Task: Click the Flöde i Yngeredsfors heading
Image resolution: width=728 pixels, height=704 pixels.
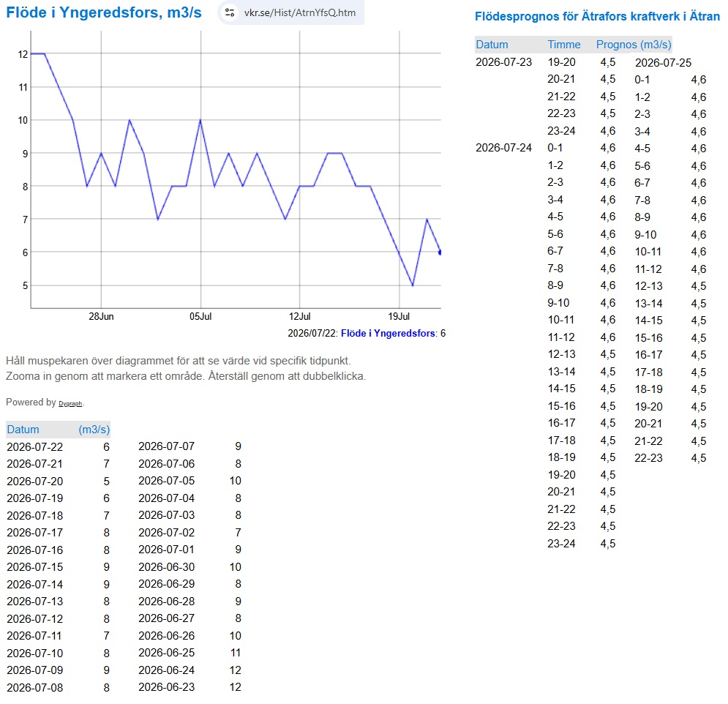Action: click(104, 12)
